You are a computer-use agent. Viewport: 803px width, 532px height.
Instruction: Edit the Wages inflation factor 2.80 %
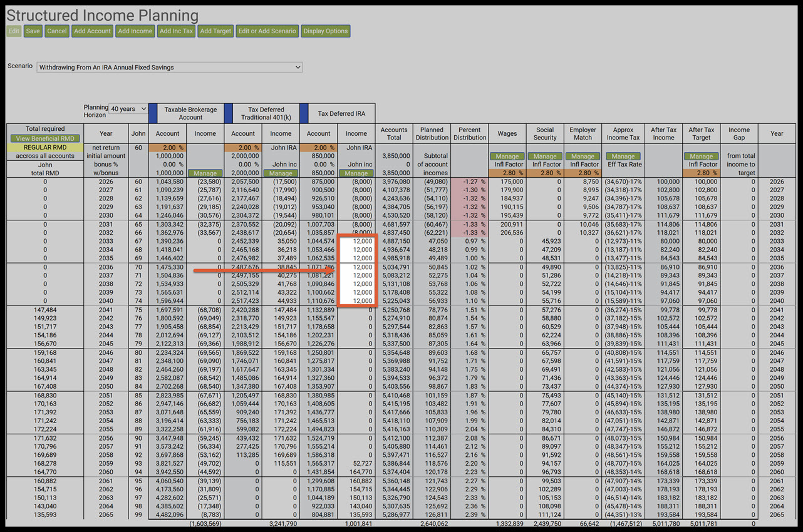(x=507, y=173)
